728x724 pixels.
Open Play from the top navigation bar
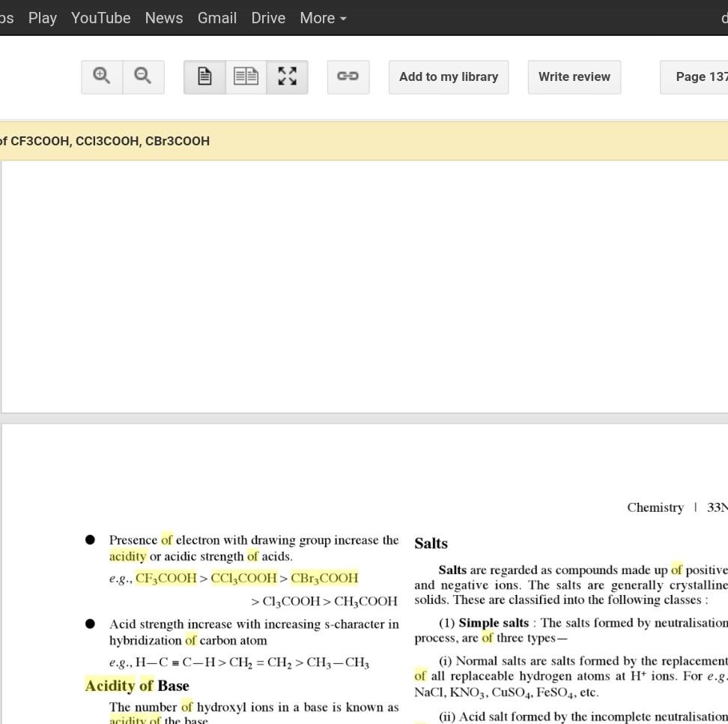[43, 18]
